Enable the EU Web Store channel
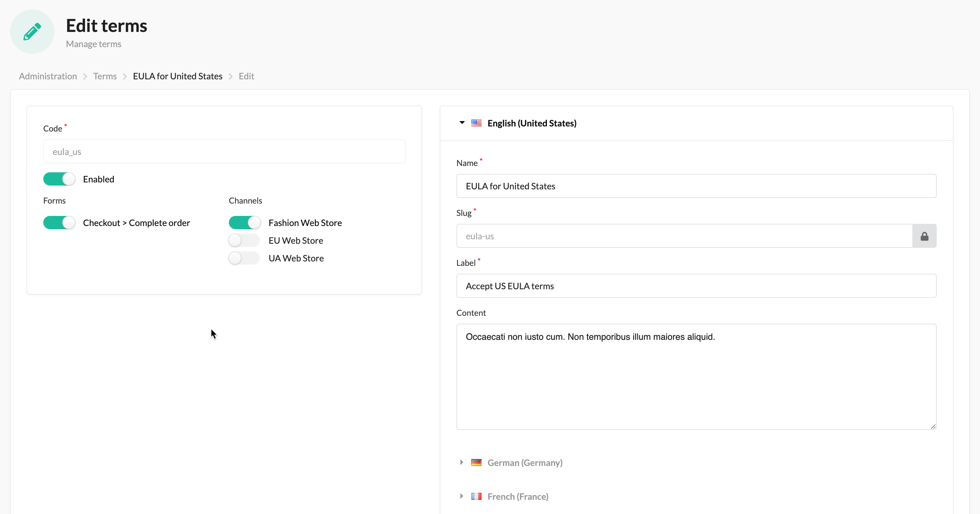The height and width of the screenshot is (514, 980). coord(244,241)
